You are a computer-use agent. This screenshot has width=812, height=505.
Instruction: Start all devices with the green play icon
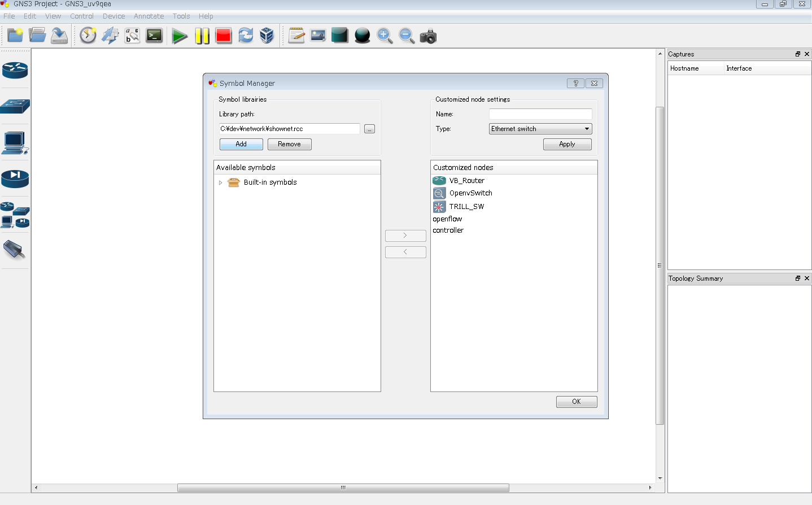click(x=180, y=36)
